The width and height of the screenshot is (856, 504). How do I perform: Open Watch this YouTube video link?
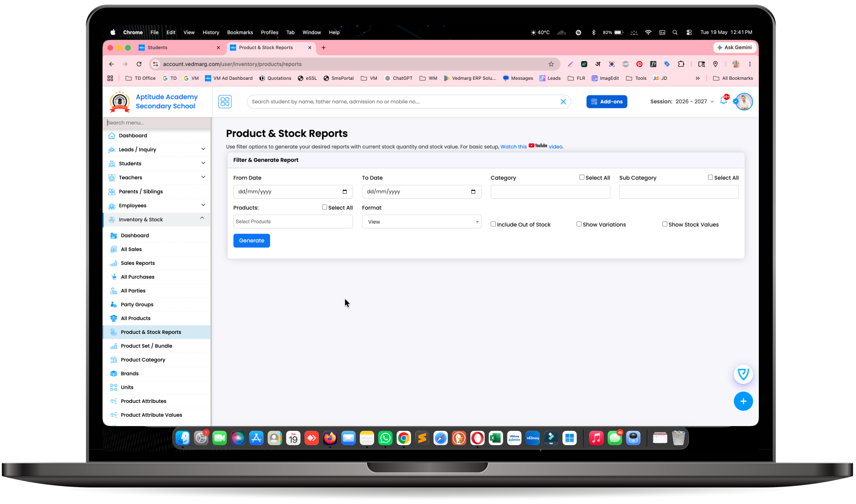[x=531, y=147]
